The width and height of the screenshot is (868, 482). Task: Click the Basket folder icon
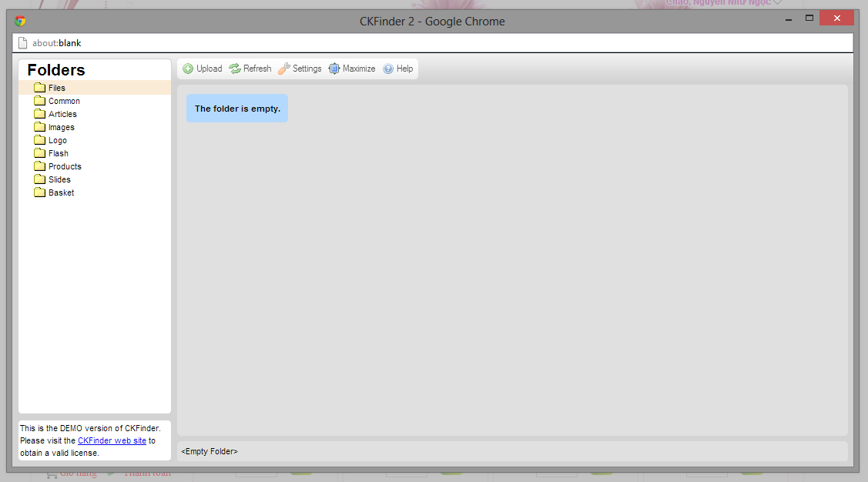(x=39, y=192)
